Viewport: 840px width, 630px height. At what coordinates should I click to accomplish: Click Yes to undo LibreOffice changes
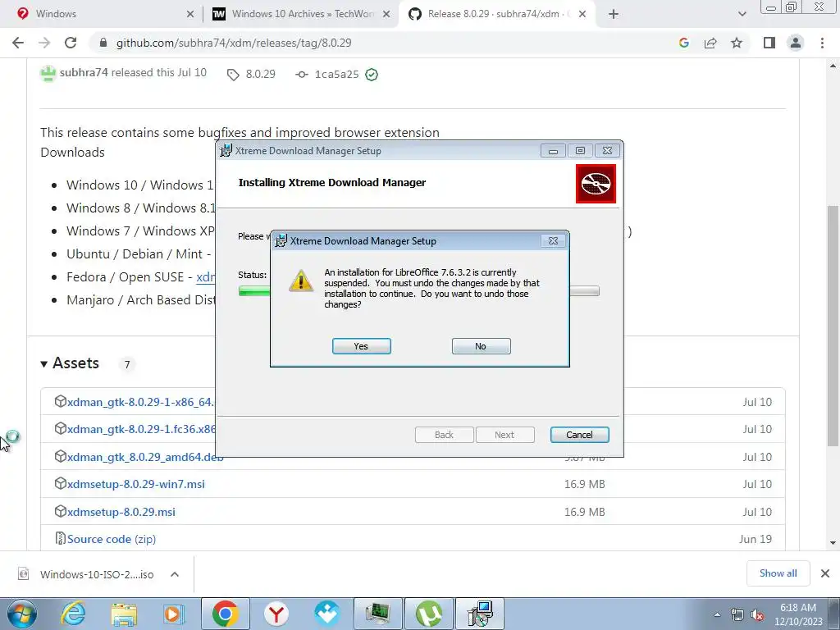361,346
